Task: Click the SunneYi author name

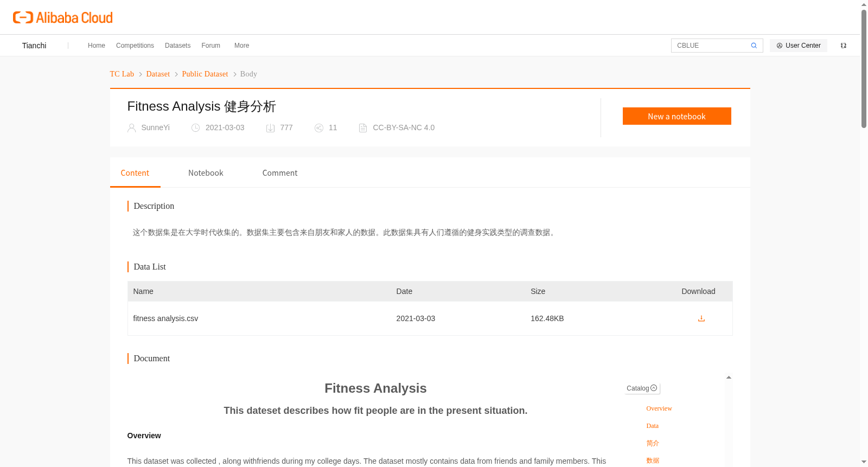Action: 156,127
